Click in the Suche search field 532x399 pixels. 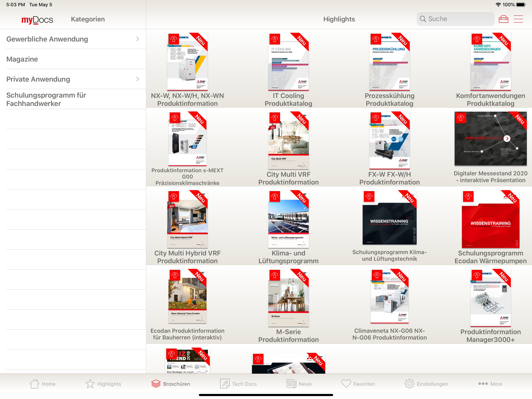click(455, 19)
